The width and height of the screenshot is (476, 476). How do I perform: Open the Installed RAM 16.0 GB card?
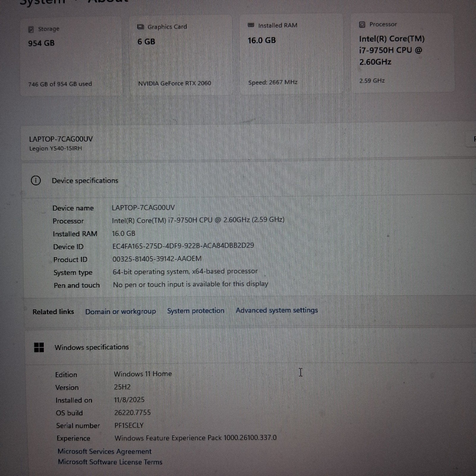[x=291, y=54]
